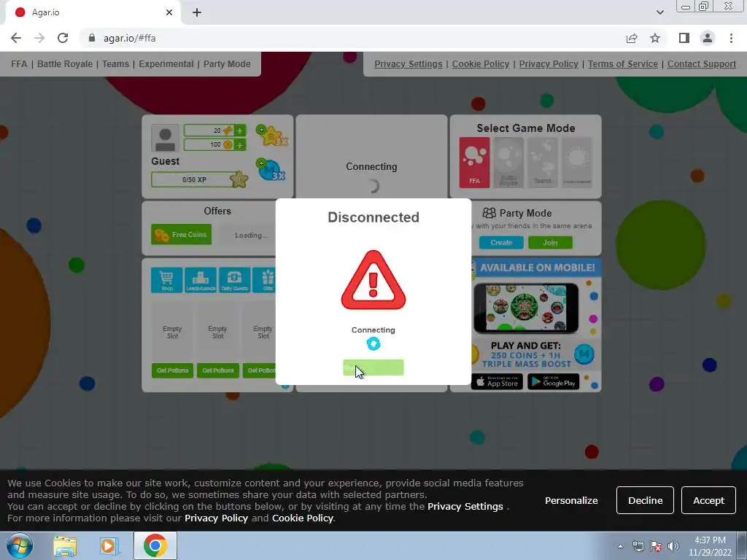Click the Google Play download badge

click(553, 382)
